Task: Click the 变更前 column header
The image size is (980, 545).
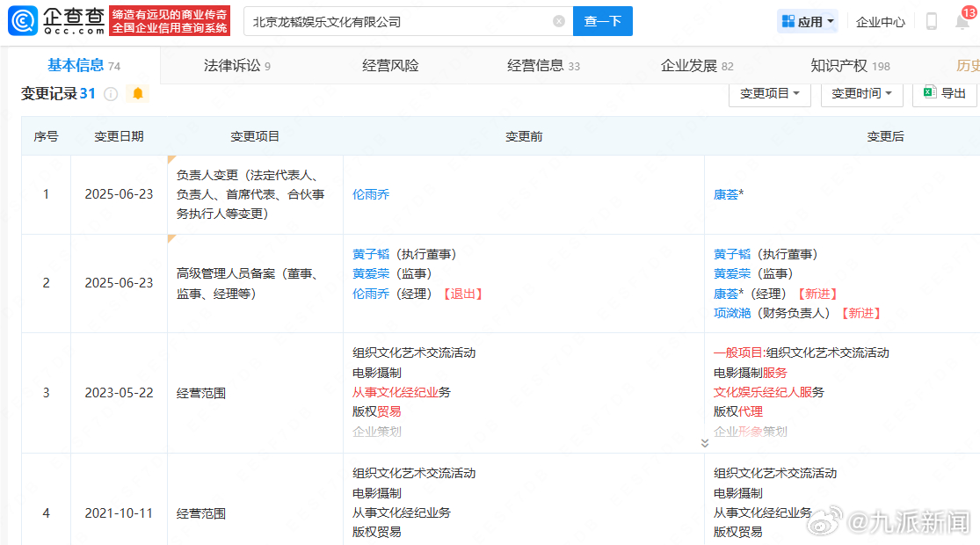Action: click(524, 136)
